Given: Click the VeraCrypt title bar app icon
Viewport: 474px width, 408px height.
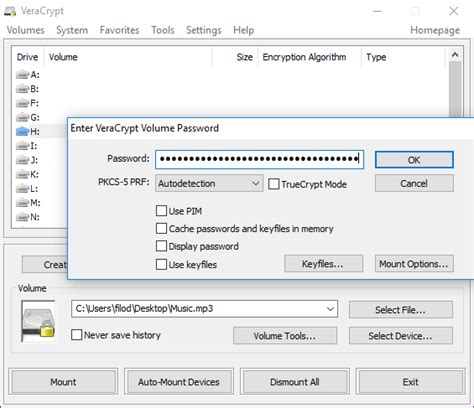Looking at the screenshot, I should click(10, 11).
